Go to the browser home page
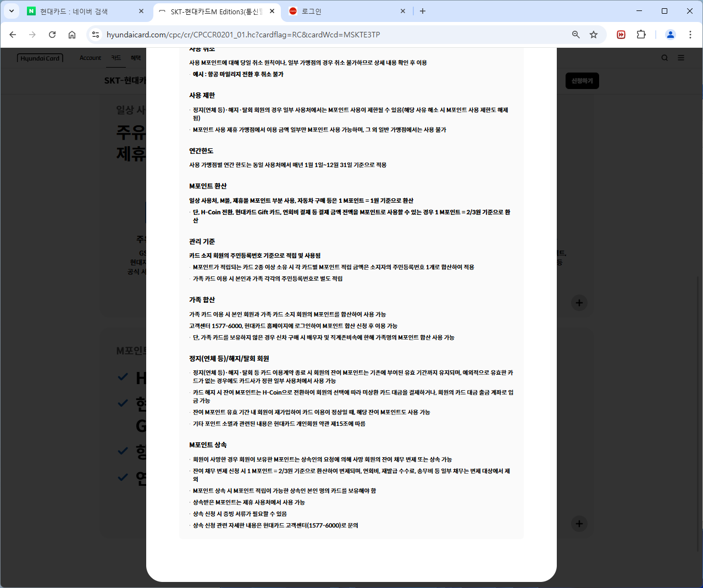This screenshot has height=588, width=703. click(x=72, y=35)
